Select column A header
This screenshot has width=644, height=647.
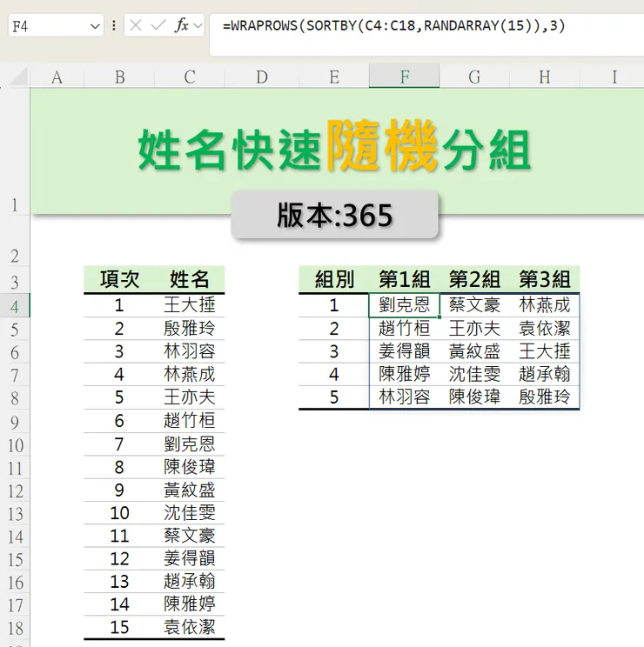coord(57,77)
